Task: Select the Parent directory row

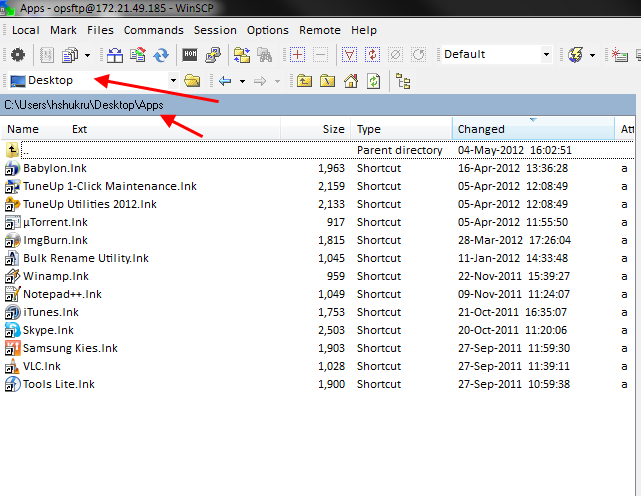Action: 399,150
